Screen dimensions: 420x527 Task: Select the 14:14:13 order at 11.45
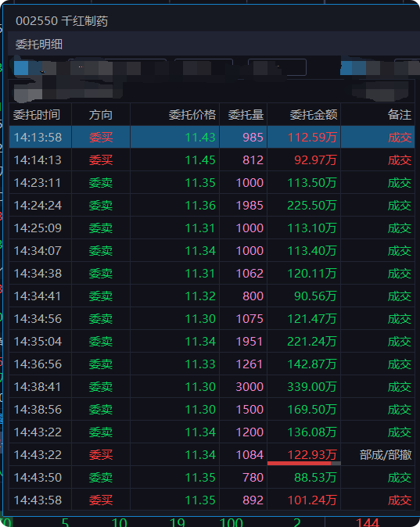point(212,160)
